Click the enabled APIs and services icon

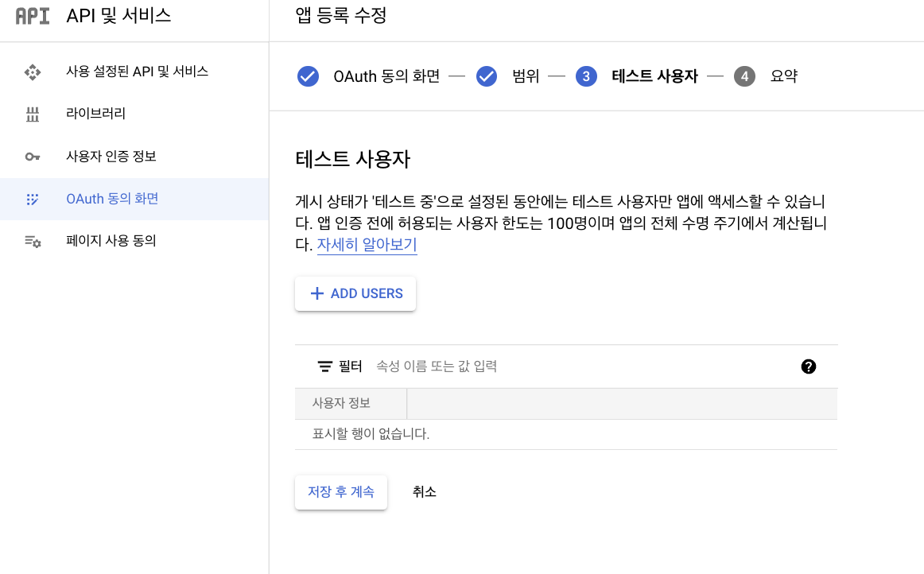click(33, 72)
